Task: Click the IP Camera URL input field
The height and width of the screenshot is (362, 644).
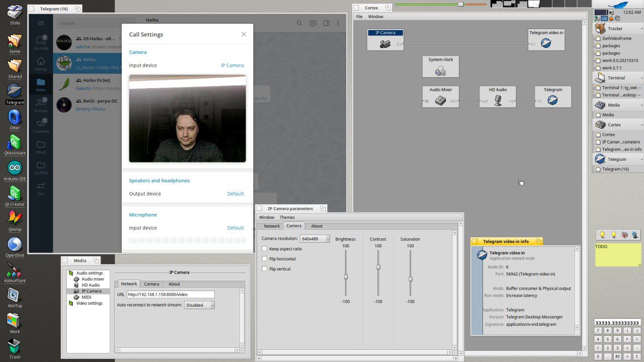Action: (171, 295)
